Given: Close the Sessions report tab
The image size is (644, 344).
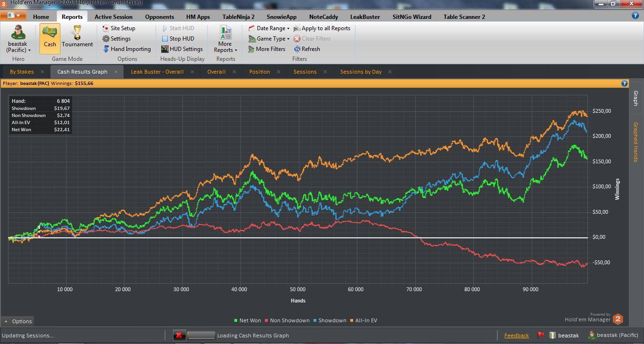Looking at the screenshot, I should tap(325, 72).
